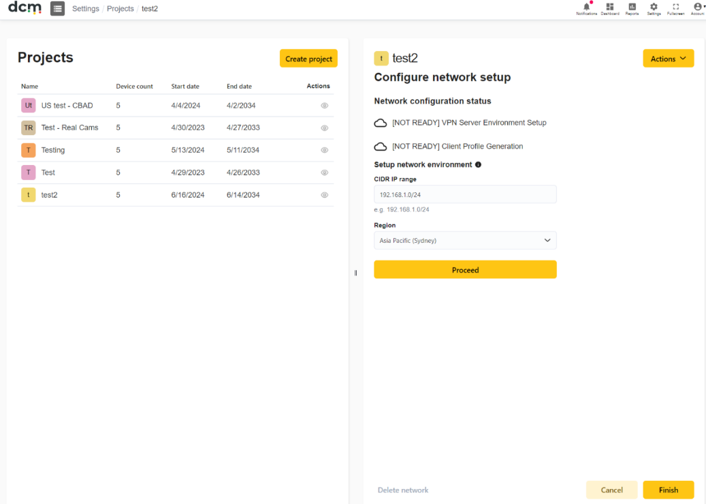Toggle the Fullscreen icon

675,8
